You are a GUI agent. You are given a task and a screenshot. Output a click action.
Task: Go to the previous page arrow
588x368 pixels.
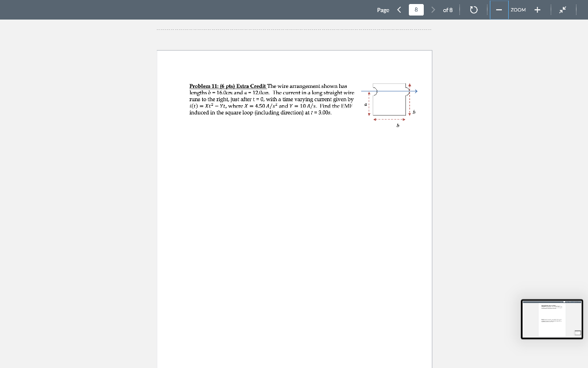coord(399,10)
